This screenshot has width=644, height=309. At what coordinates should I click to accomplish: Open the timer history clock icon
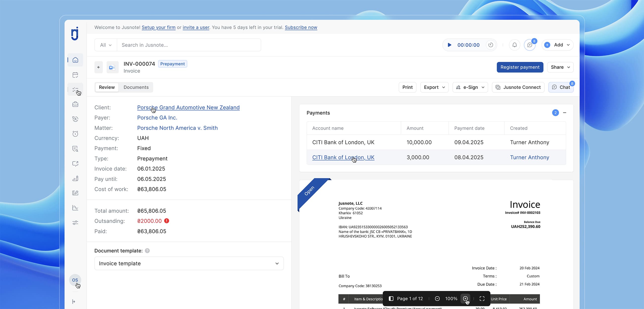(x=491, y=45)
